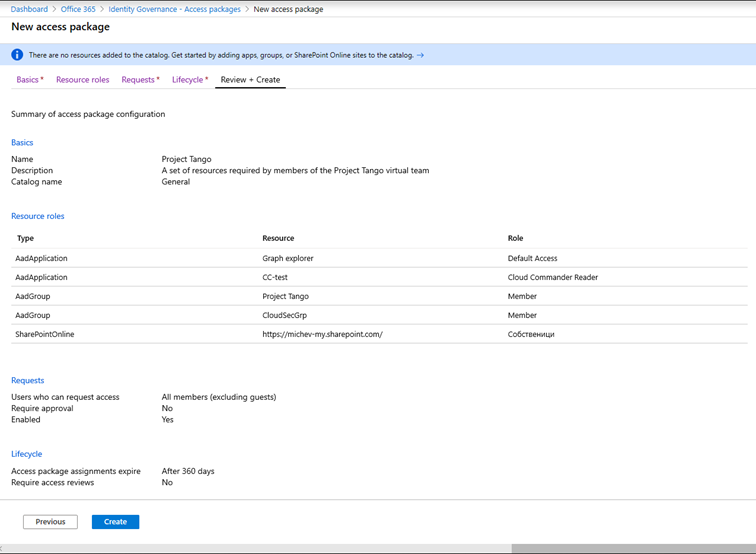The height and width of the screenshot is (554, 756).
Task: Click the New access package page title
Action: tap(60, 27)
